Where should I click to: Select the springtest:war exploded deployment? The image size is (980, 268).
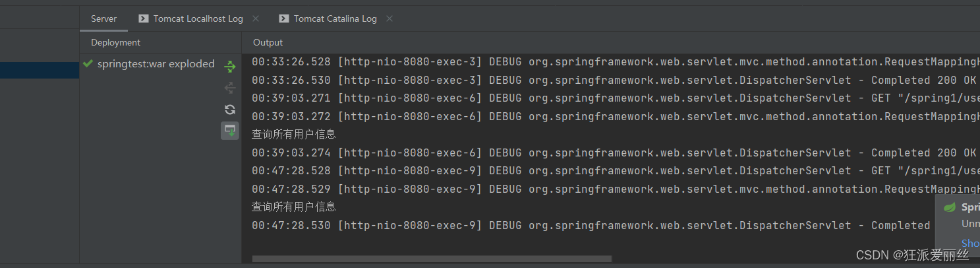coord(156,64)
